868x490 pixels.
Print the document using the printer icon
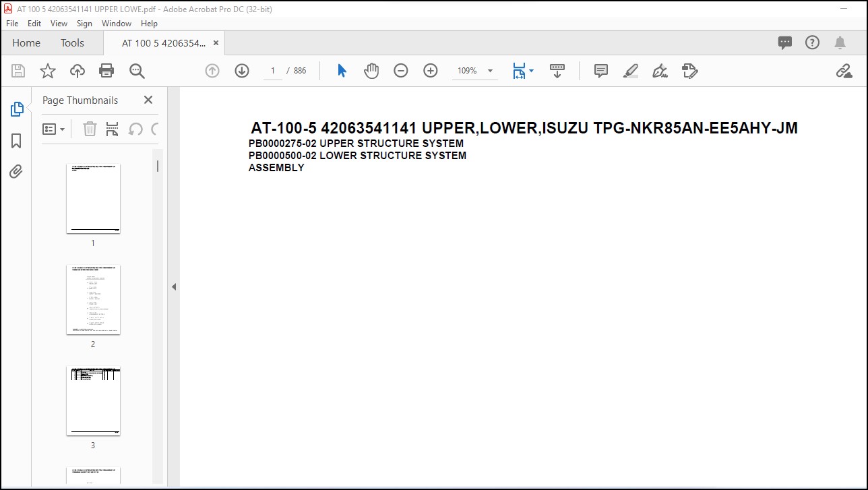pos(106,71)
